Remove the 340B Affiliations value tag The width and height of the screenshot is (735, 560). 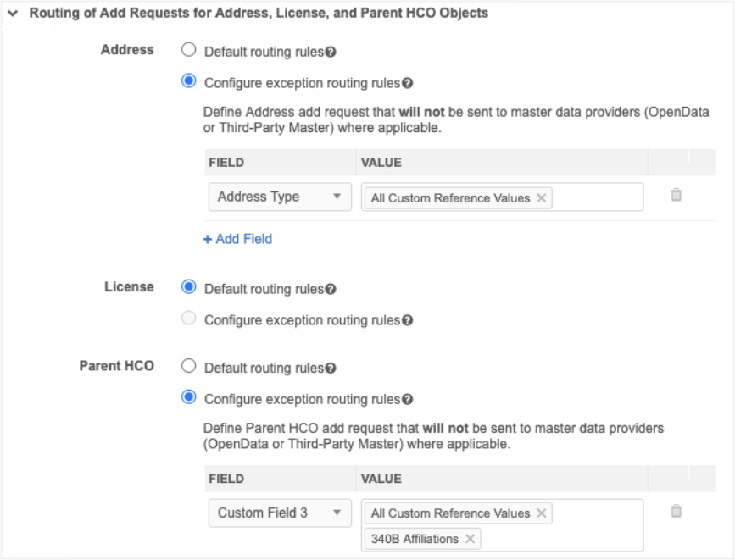click(x=470, y=539)
